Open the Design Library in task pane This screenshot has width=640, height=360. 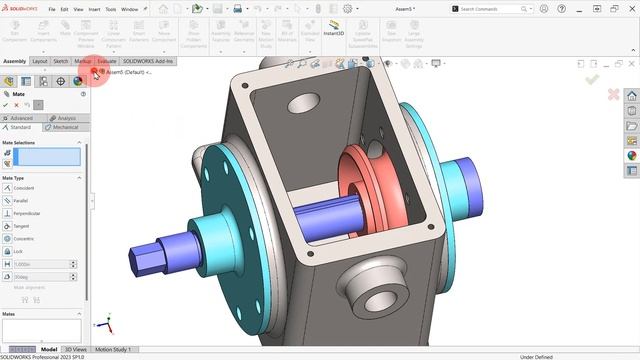[632, 111]
